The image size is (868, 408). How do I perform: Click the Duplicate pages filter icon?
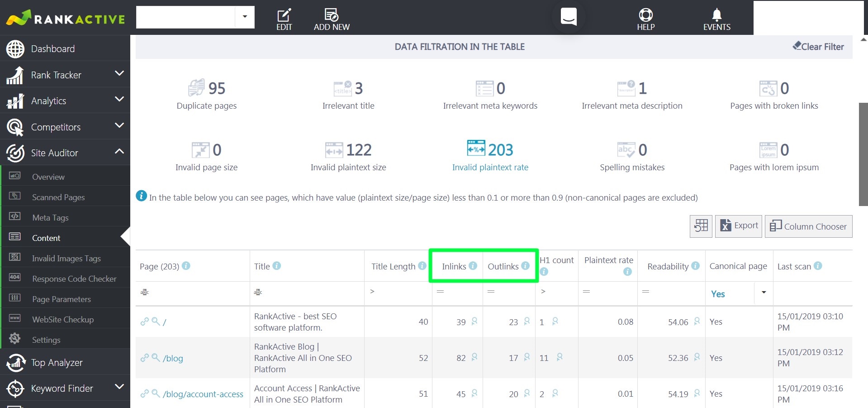[196, 88]
